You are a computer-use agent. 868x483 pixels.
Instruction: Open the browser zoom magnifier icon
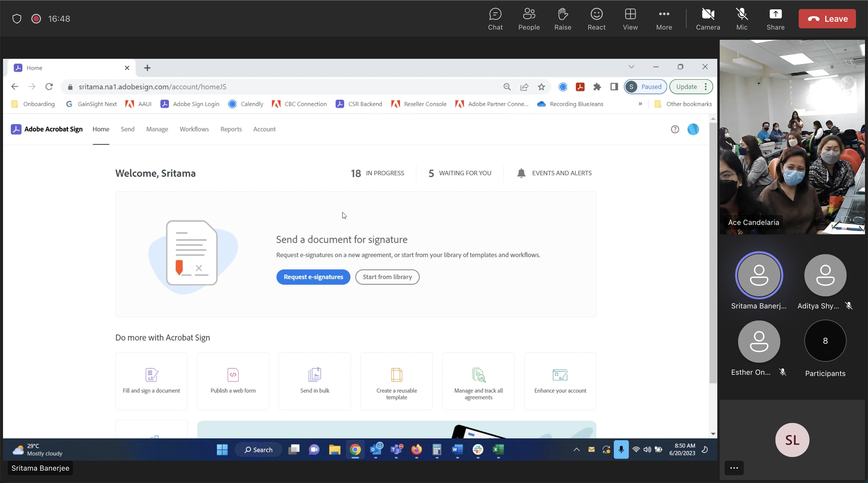pyautogui.click(x=507, y=87)
